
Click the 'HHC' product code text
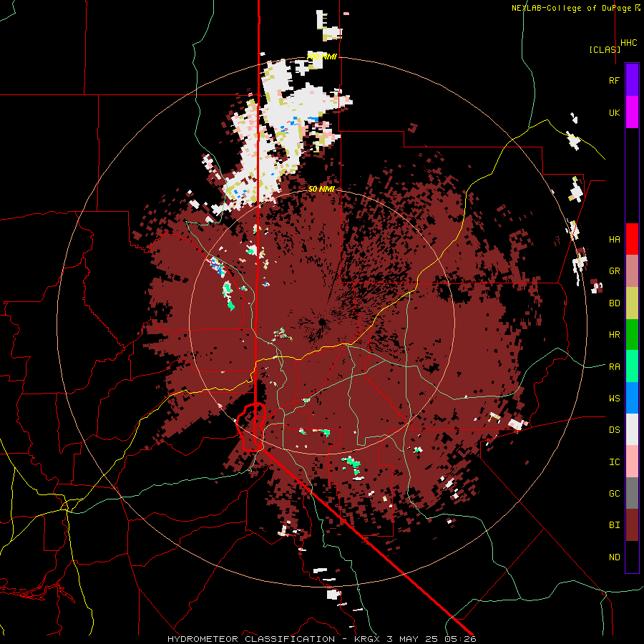[x=628, y=43]
